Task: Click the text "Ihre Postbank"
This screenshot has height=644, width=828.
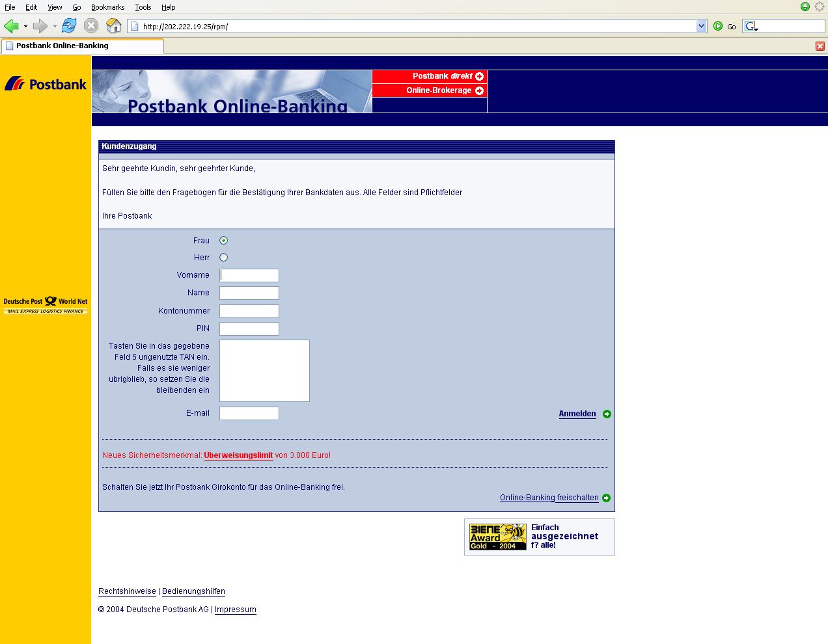Action: (x=127, y=216)
